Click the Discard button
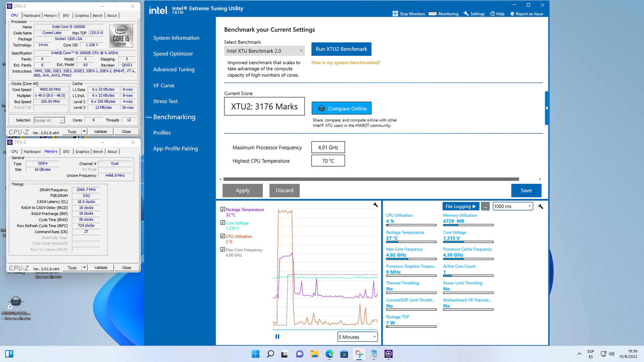The width and height of the screenshot is (644, 362). click(x=284, y=190)
